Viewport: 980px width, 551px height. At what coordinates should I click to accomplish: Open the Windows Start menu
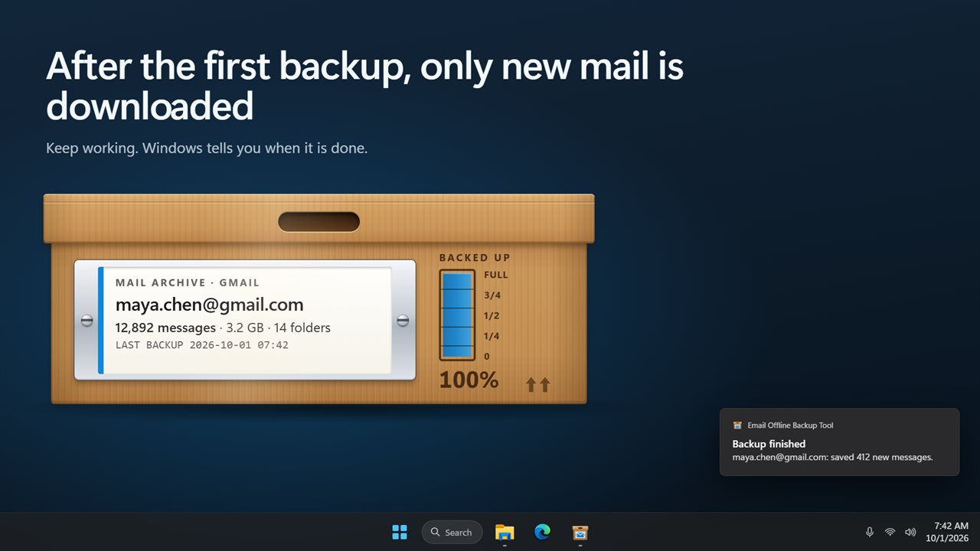click(x=400, y=532)
